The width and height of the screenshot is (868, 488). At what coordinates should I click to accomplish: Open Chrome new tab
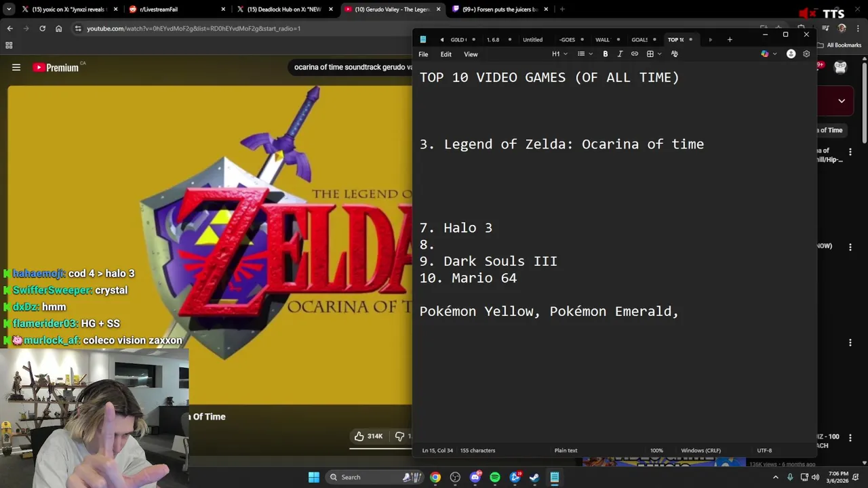tap(562, 9)
